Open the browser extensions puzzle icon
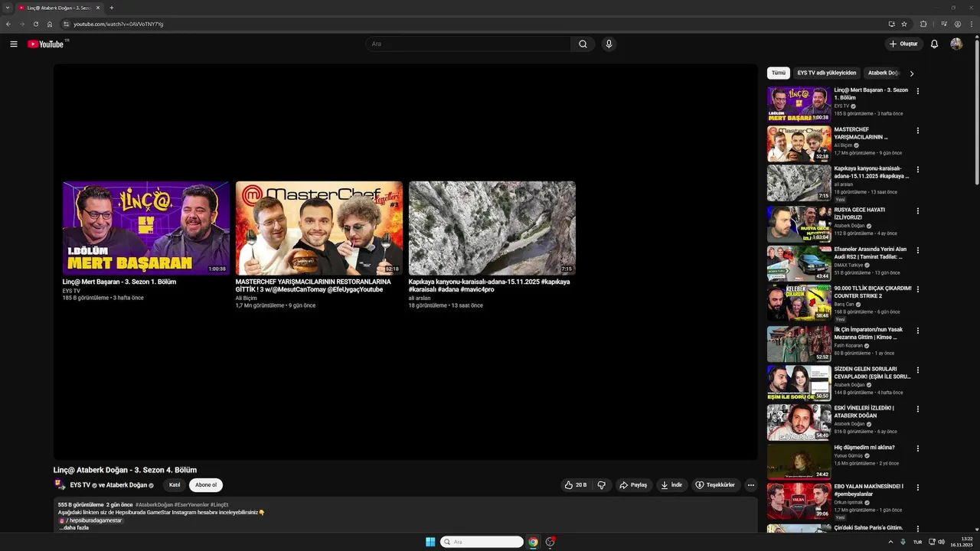The width and height of the screenshot is (980, 551). [x=923, y=24]
